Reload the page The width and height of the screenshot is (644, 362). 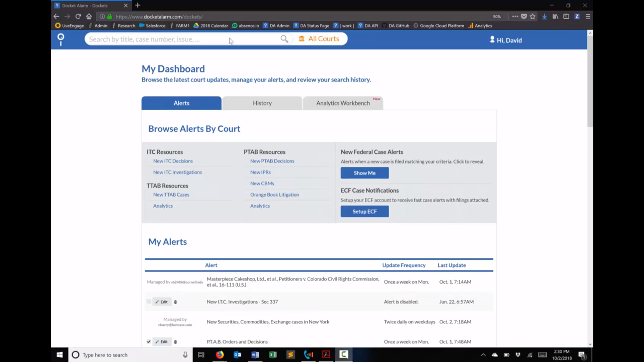[x=78, y=16]
